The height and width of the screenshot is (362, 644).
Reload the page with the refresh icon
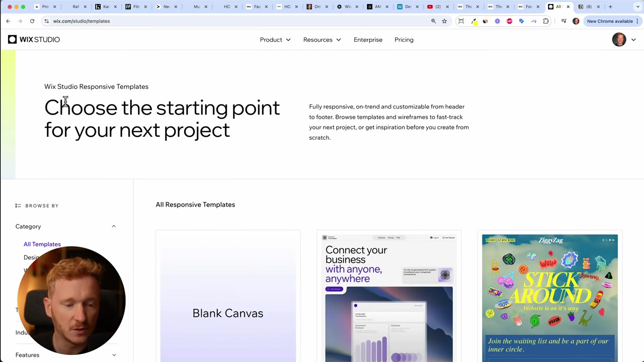pos(32,21)
